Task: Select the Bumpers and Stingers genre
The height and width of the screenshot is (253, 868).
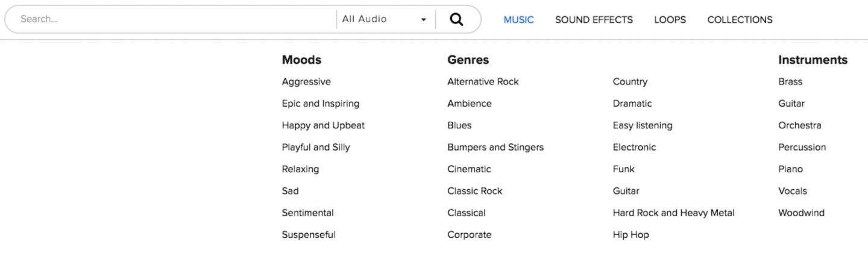Action: click(x=495, y=147)
